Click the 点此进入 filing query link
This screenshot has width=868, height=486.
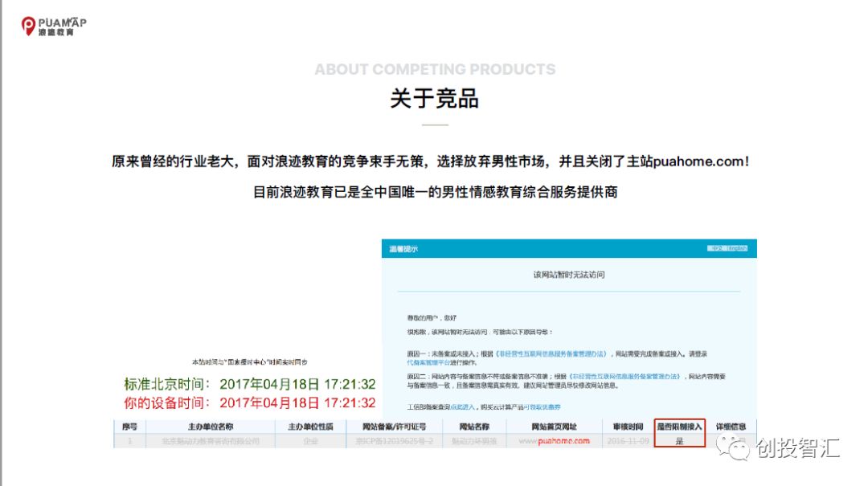coord(463,407)
